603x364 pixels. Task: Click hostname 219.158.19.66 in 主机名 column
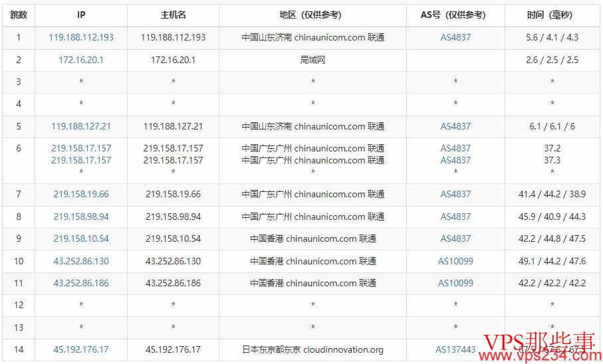(173, 194)
